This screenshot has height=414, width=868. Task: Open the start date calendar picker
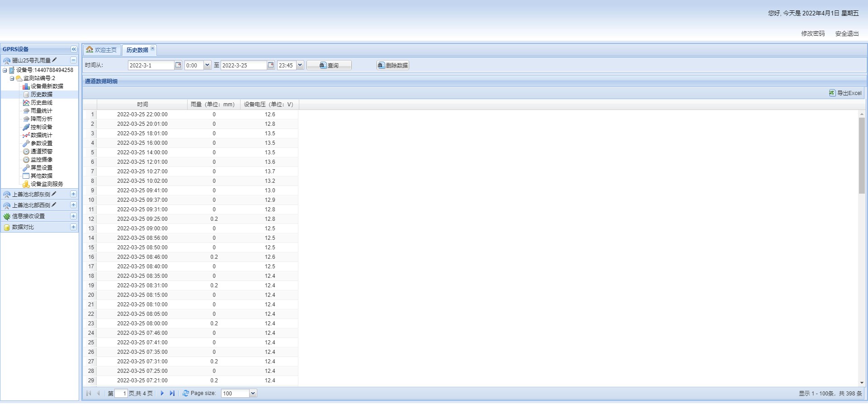pos(178,65)
